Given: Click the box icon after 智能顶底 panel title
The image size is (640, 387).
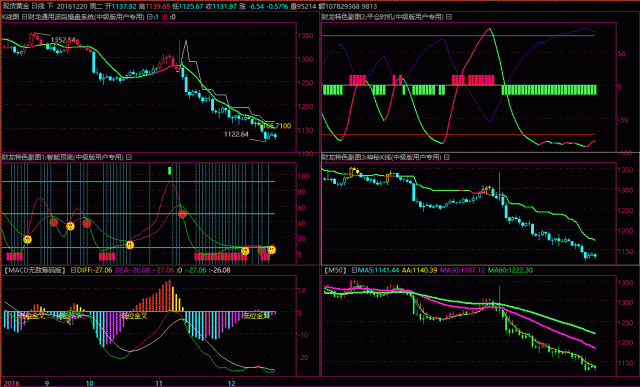Looking at the screenshot, I should click(x=129, y=157).
